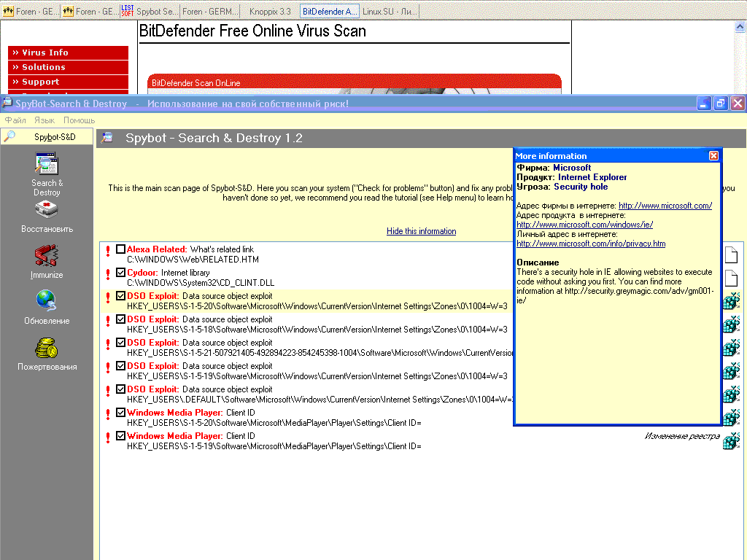747x560 pixels.
Task: Click the red exclamation mark for Alexa Related
Action: [108, 251]
